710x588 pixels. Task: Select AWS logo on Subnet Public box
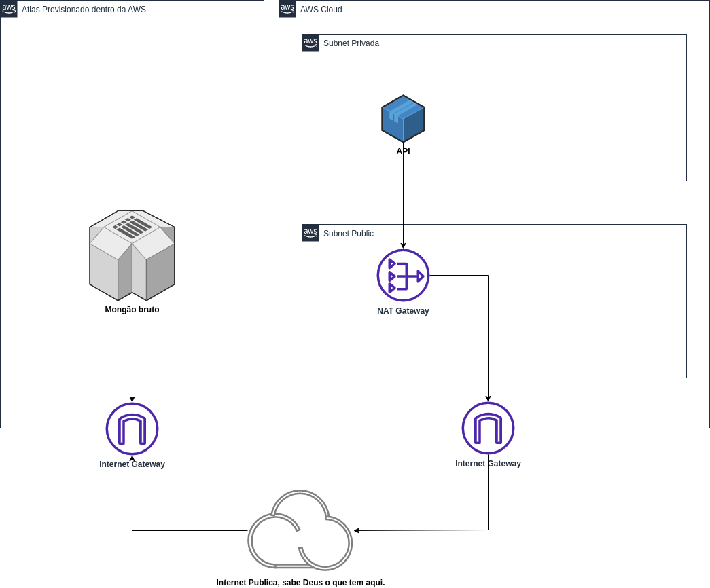point(310,233)
